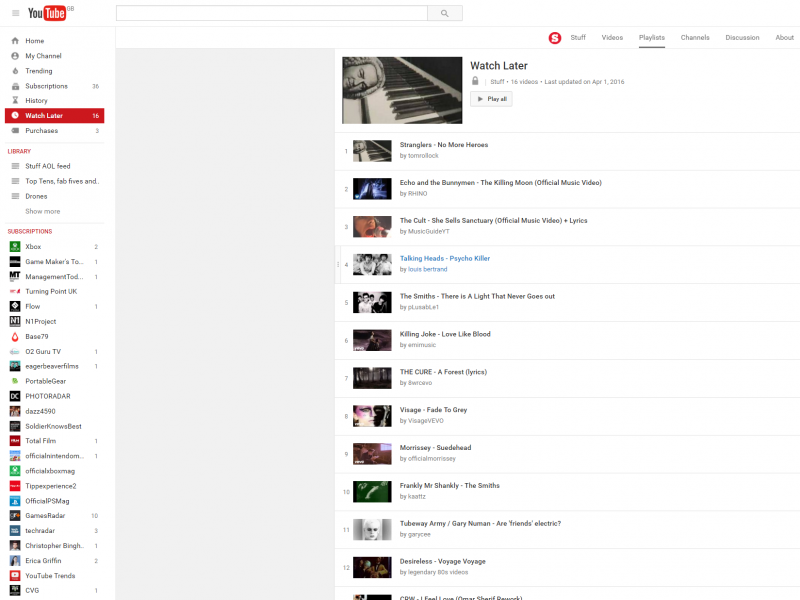Open the Subscriptions section heading
This screenshot has height=600, width=800.
[30, 231]
